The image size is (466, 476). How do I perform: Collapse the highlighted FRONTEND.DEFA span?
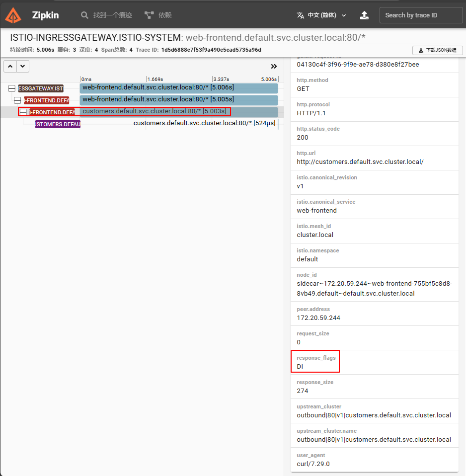[x=23, y=112]
